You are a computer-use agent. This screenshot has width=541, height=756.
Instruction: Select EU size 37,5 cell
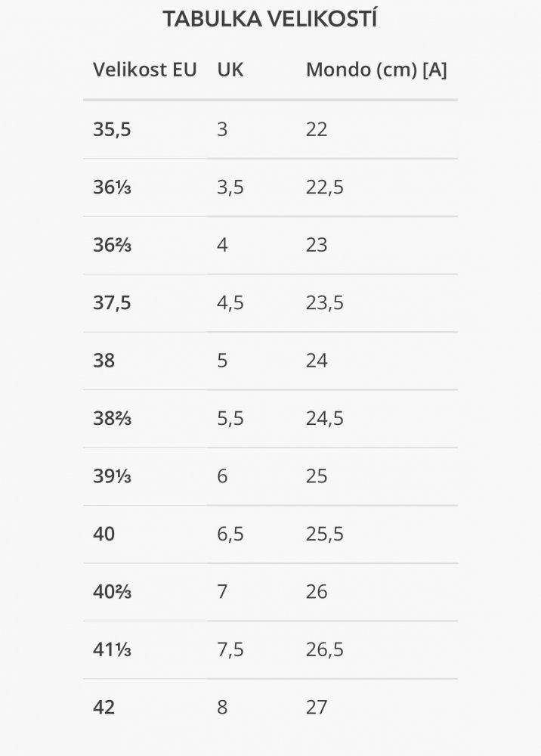pyautogui.click(x=112, y=303)
